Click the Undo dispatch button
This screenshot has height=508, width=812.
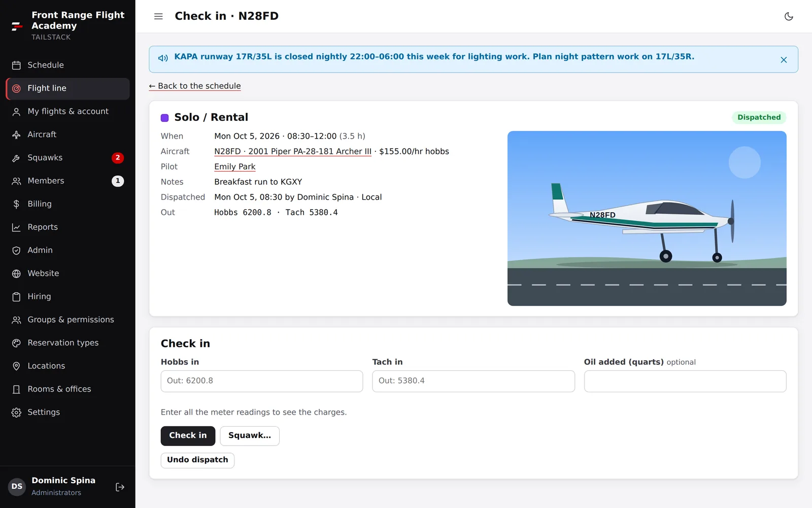tap(197, 460)
